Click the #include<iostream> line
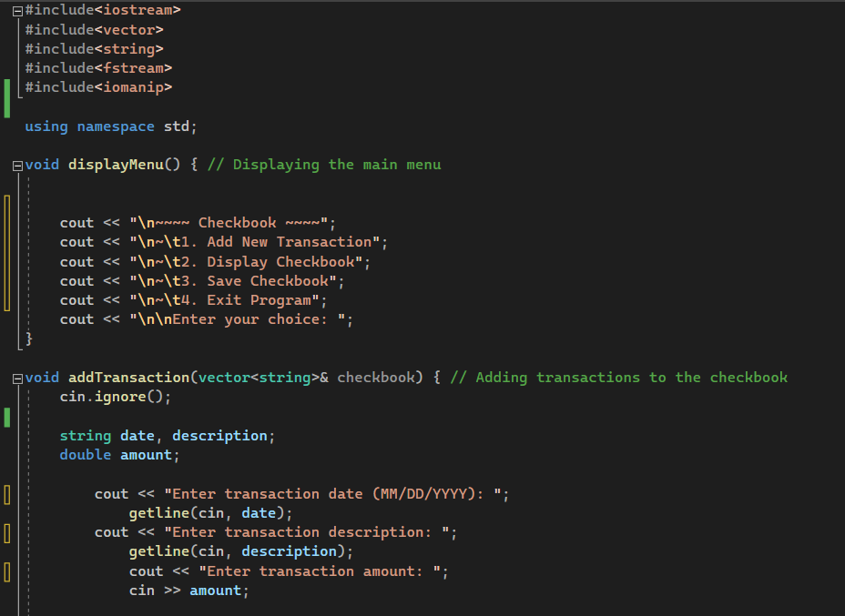845x616 pixels. tap(103, 10)
